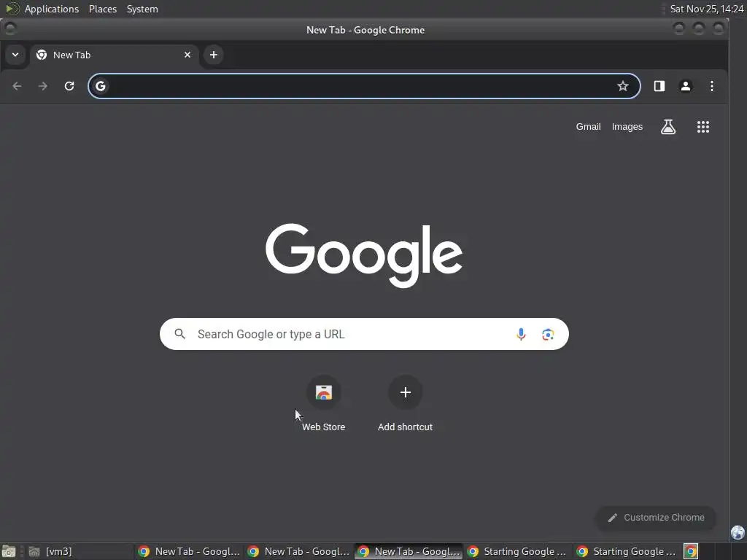Click the window menu button on title bar
The image size is (747, 560).
click(10, 29)
